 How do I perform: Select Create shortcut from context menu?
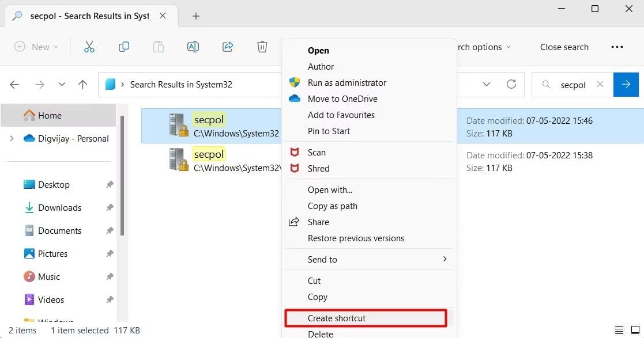(x=337, y=318)
